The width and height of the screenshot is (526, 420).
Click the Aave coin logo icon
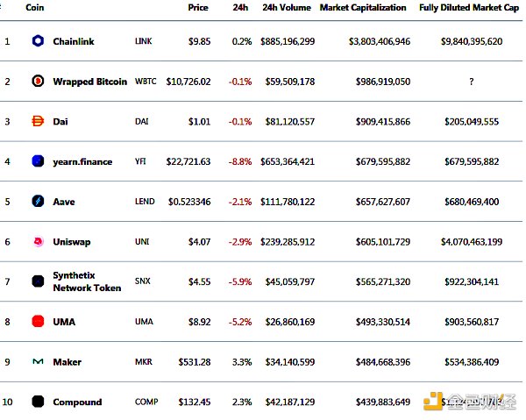38,202
